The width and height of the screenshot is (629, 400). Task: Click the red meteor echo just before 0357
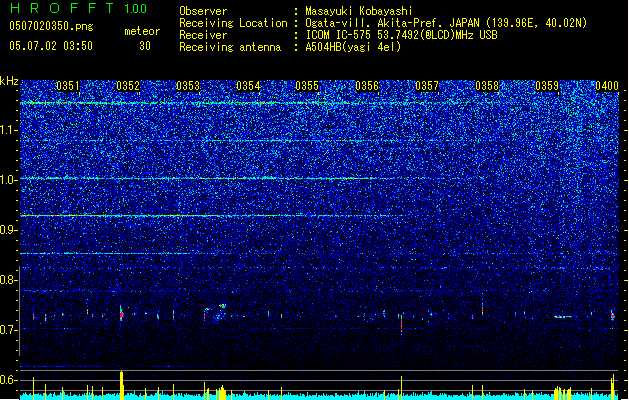[x=401, y=324]
